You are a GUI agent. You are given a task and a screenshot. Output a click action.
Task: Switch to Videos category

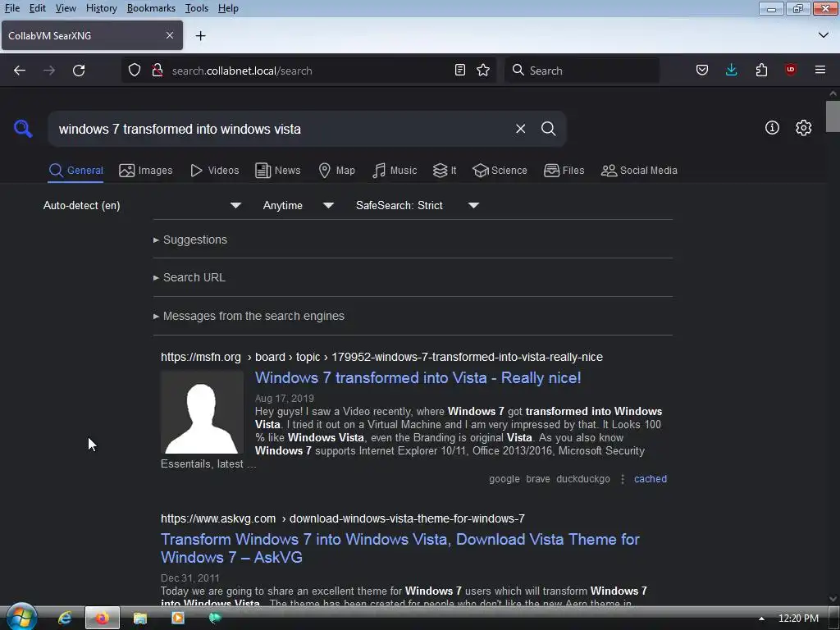pos(215,171)
